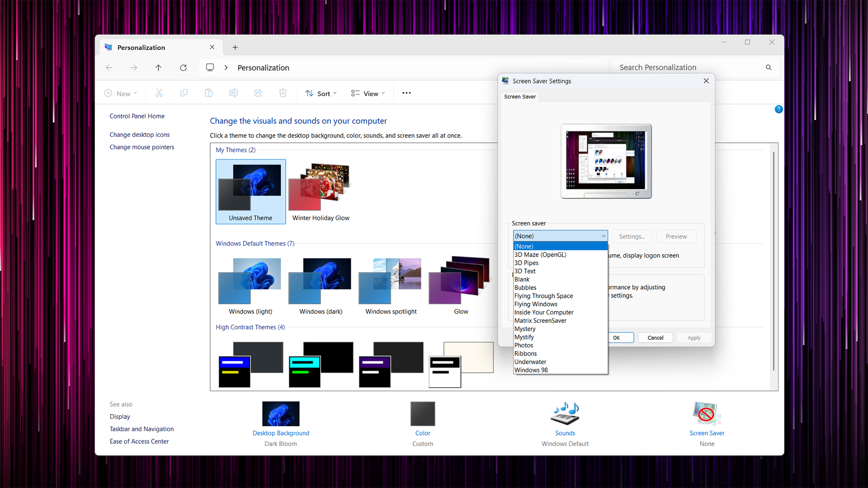
Task: Click the Delete trash icon
Action: coord(283,93)
